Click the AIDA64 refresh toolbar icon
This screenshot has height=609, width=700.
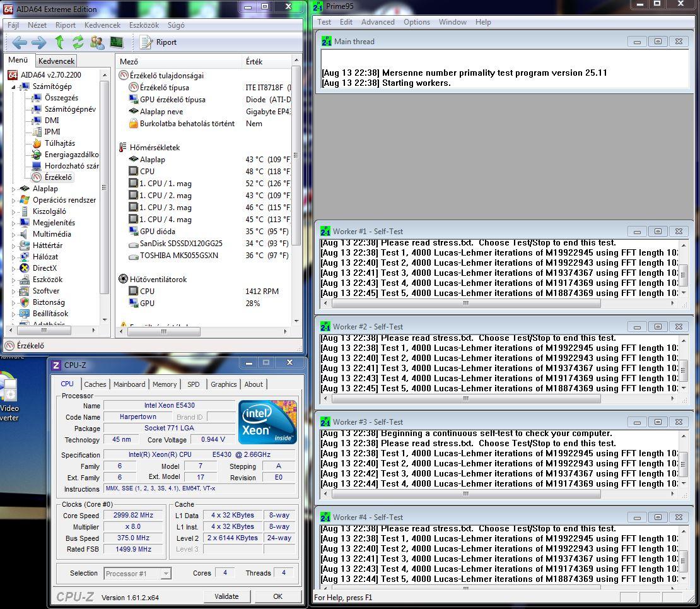[78, 42]
